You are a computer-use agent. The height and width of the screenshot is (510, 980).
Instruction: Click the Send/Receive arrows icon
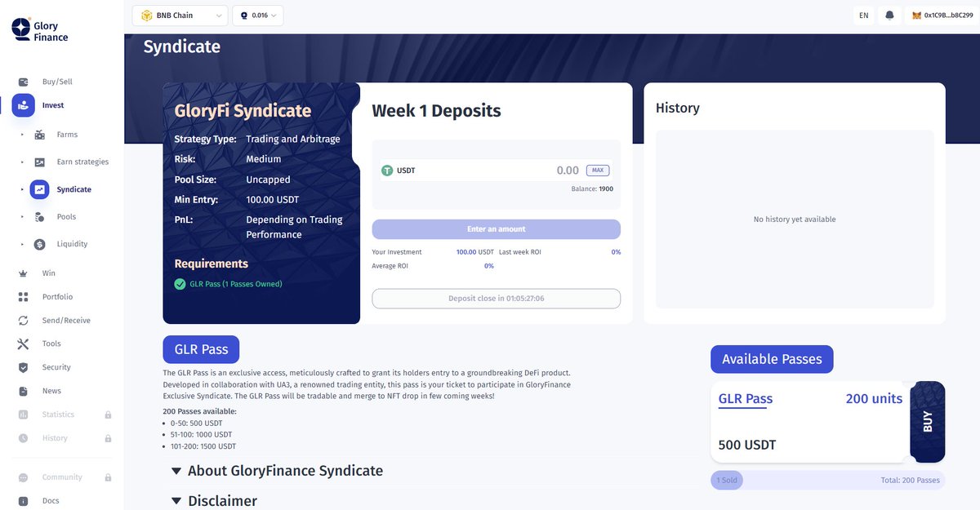24,321
